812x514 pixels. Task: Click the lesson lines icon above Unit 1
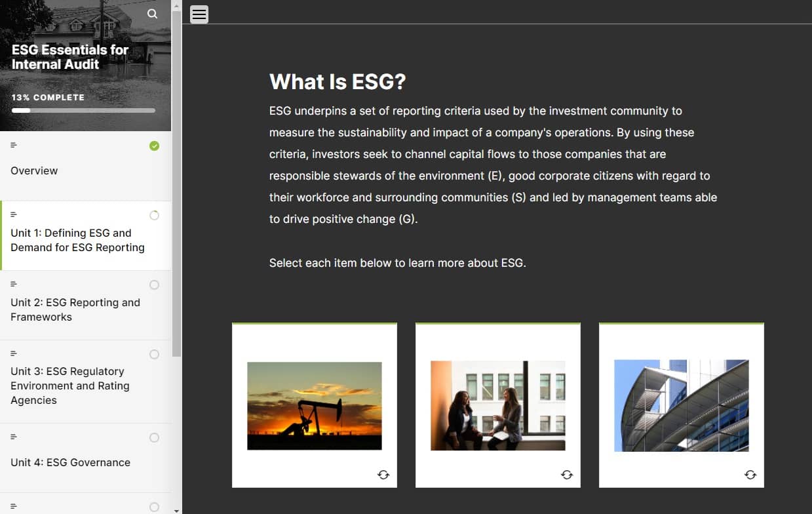(14, 214)
